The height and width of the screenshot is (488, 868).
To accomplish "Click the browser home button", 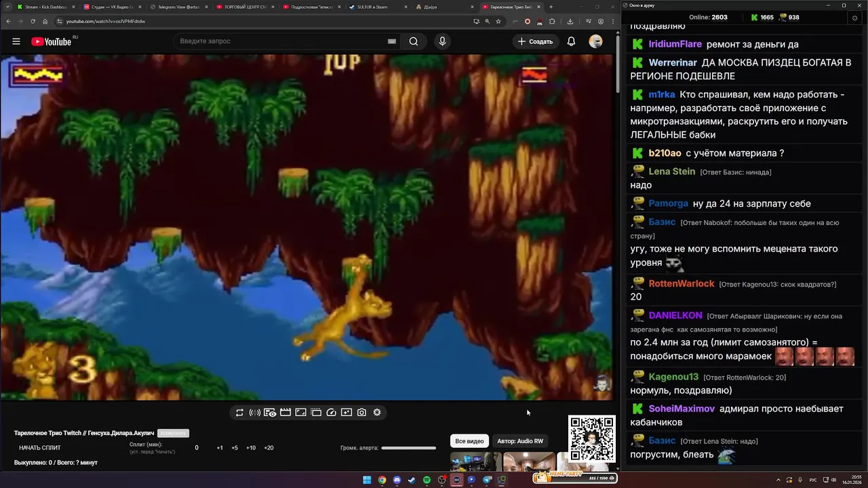I will pos(45,21).
